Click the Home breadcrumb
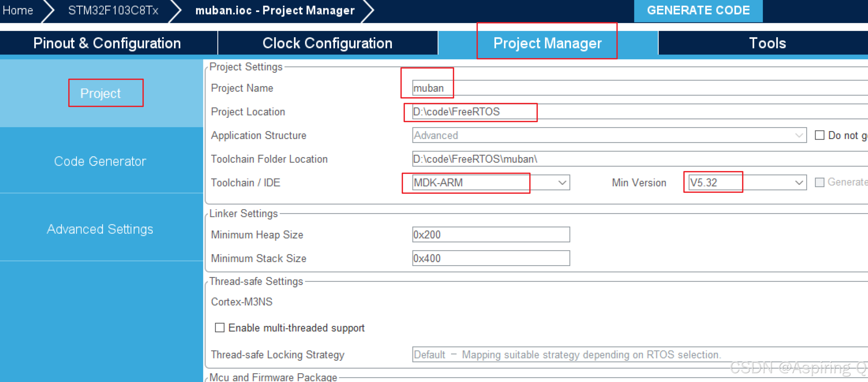Screen dimensions: 868x382 pos(18,10)
